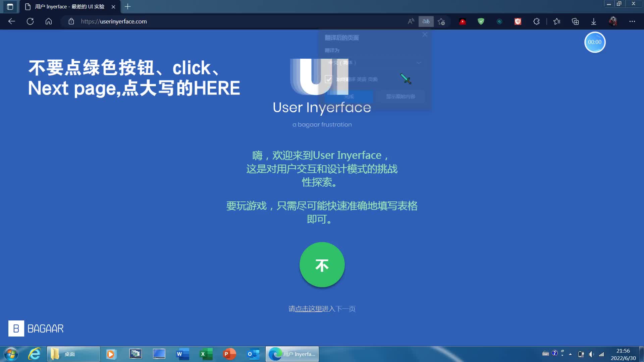Open the Extensions puzzle icon
Viewport: 644px width, 362px height.
pos(536,21)
